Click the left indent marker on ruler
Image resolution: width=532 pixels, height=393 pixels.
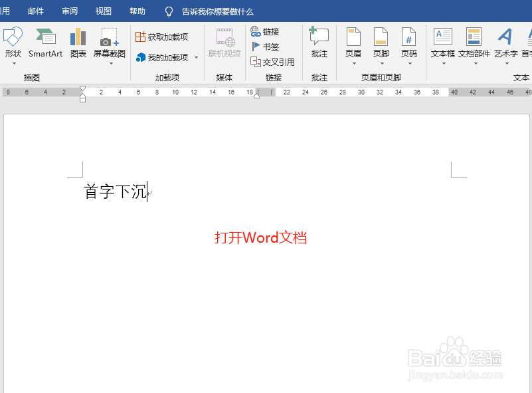click(82, 99)
